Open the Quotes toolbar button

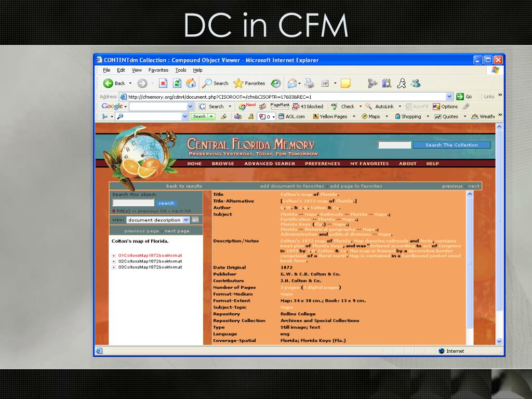click(x=446, y=116)
